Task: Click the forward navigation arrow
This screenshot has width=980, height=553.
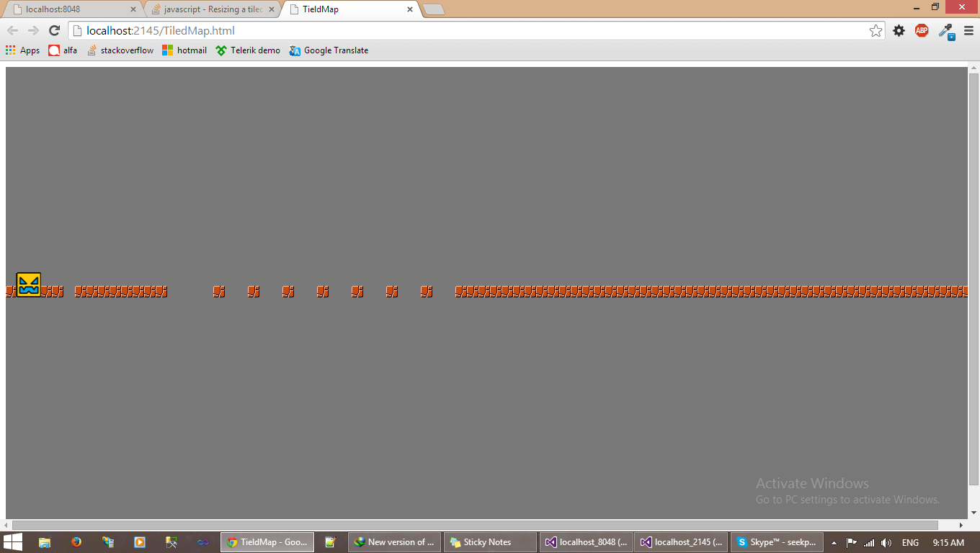Action: pyautogui.click(x=33, y=30)
